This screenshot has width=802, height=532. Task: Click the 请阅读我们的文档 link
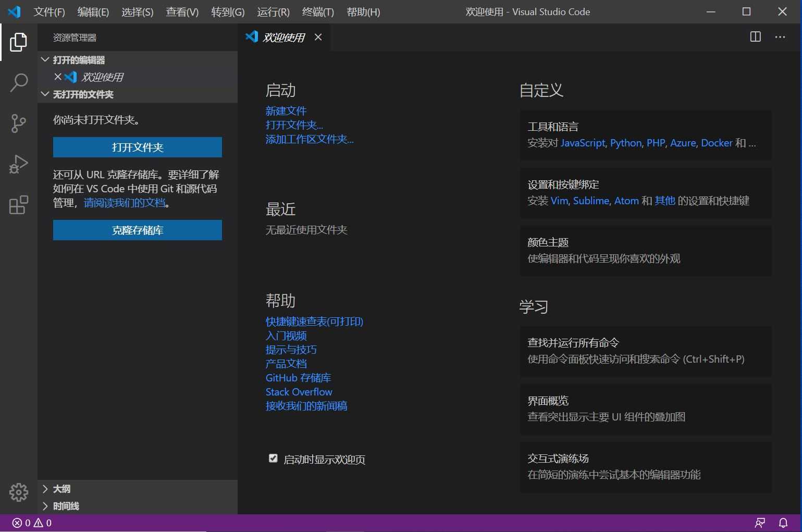coord(125,203)
